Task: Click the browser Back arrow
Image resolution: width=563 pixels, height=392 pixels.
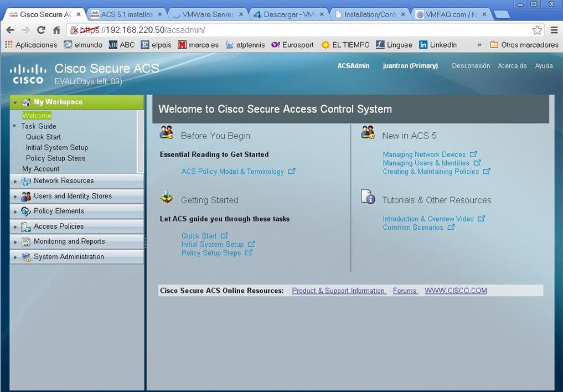Action: click(11, 30)
